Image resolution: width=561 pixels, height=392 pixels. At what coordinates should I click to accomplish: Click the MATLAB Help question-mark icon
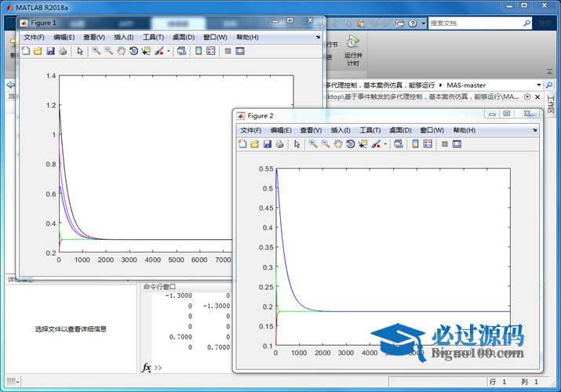tap(413, 24)
